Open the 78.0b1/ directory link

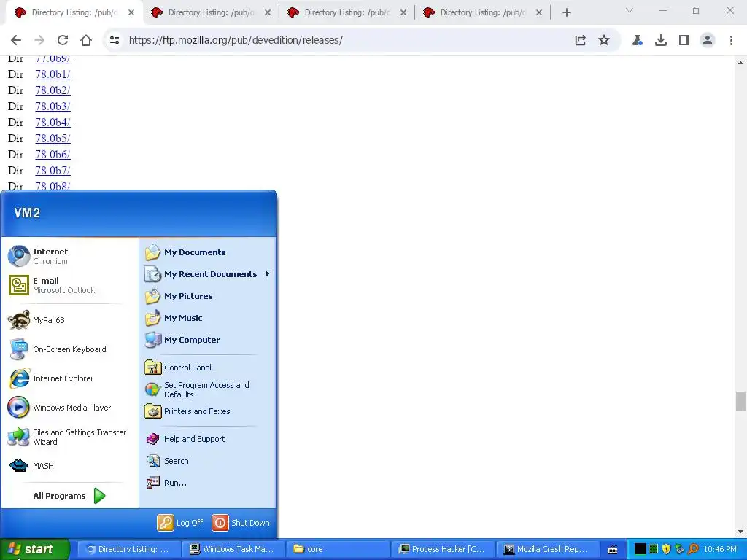tap(53, 74)
